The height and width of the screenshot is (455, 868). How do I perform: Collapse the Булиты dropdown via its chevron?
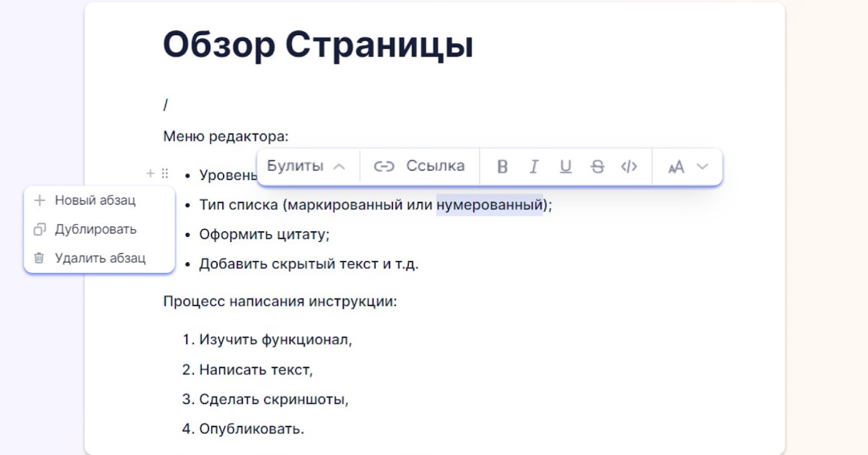(338, 165)
